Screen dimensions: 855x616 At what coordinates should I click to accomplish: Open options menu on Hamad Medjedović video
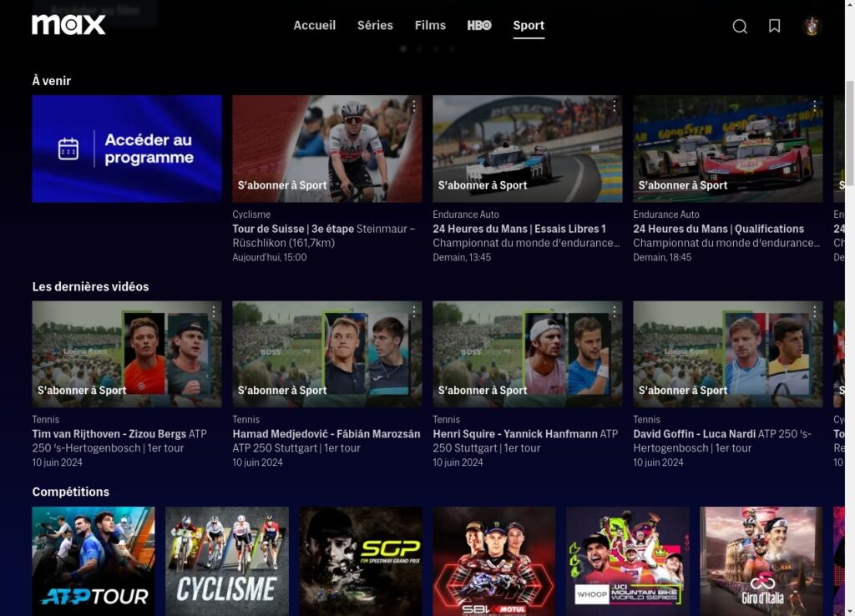(414, 311)
